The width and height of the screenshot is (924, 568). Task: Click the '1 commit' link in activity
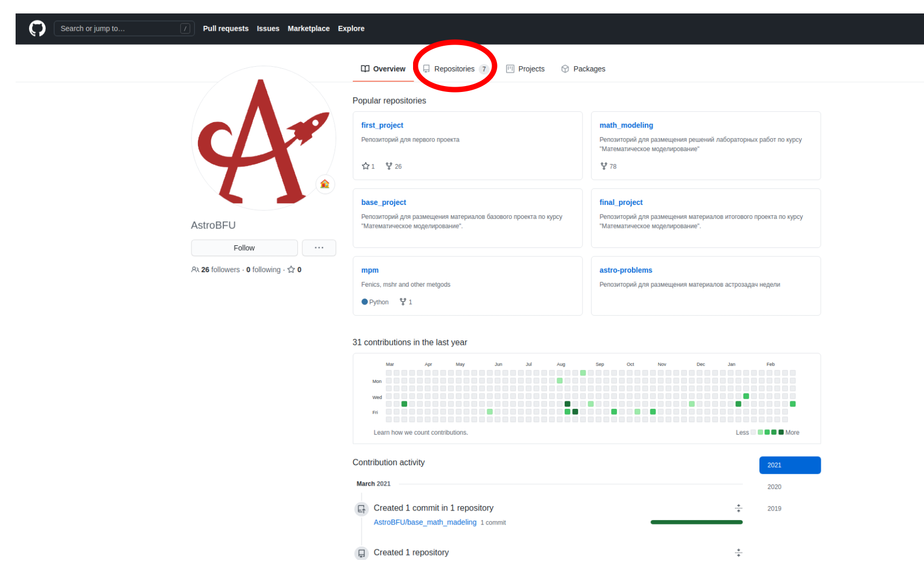[x=493, y=522]
